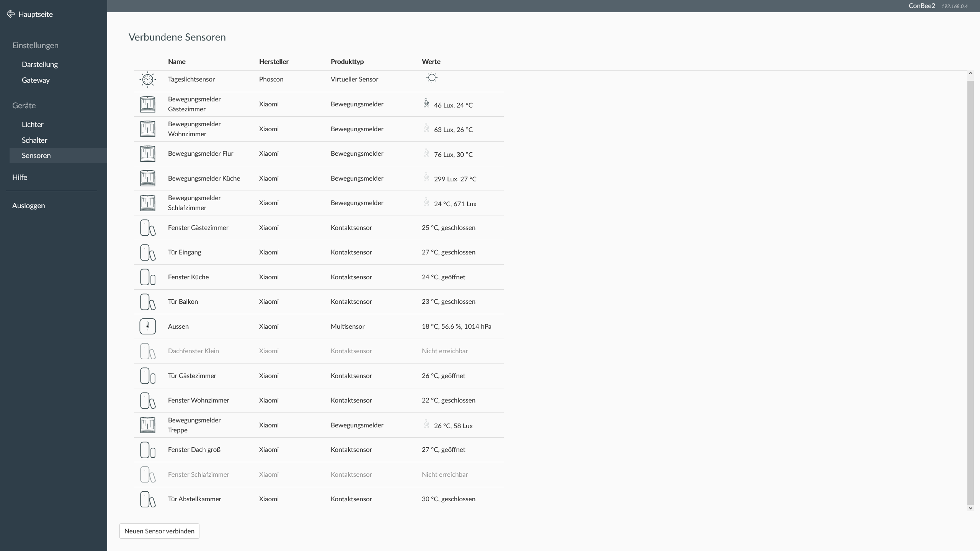Select the Bewegungsmelder Küche name
Viewport: 980px width, 551px height.
click(x=204, y=178)
